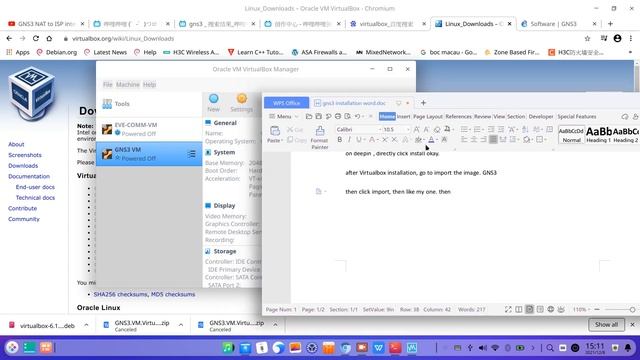Click the Undo arrow in WPS toolbar
Viewport: 640px width, 360px height.
[357, 116]
